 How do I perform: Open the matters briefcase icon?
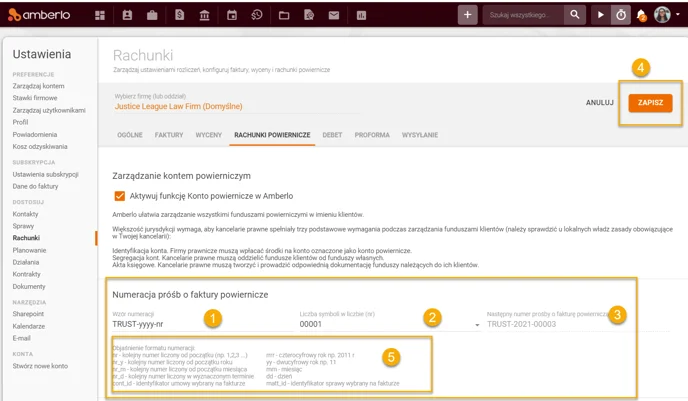pos(152,15)
